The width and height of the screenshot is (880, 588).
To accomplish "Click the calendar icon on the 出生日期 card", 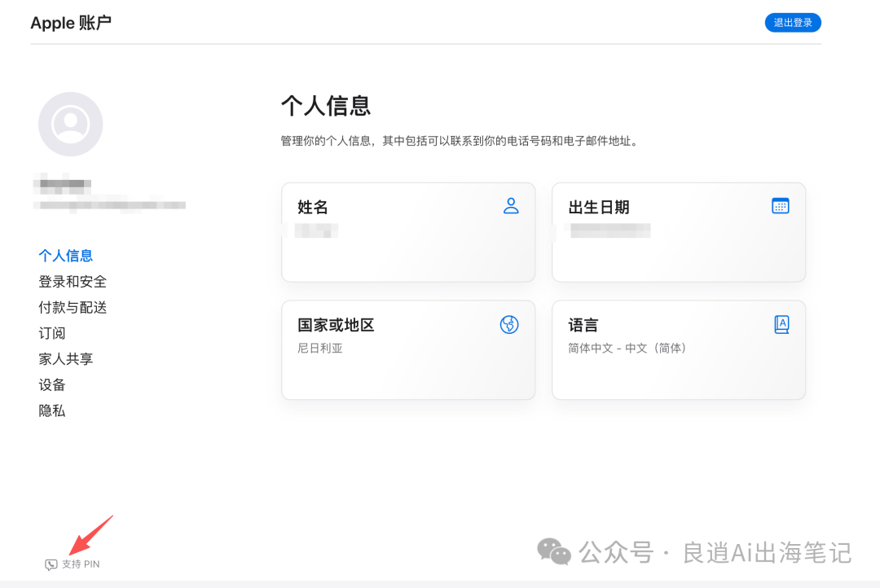I will point(780,206).
